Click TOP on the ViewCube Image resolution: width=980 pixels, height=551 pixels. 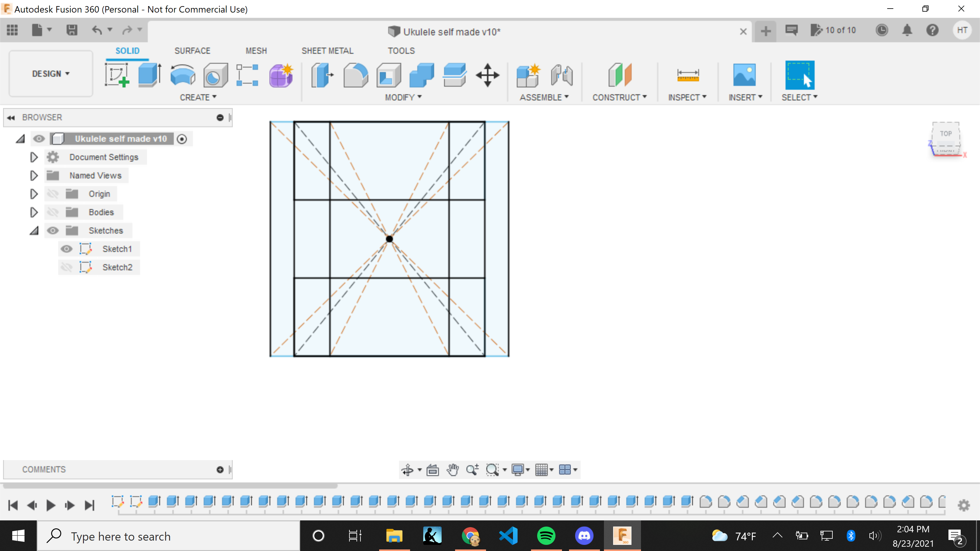point(946,133)
